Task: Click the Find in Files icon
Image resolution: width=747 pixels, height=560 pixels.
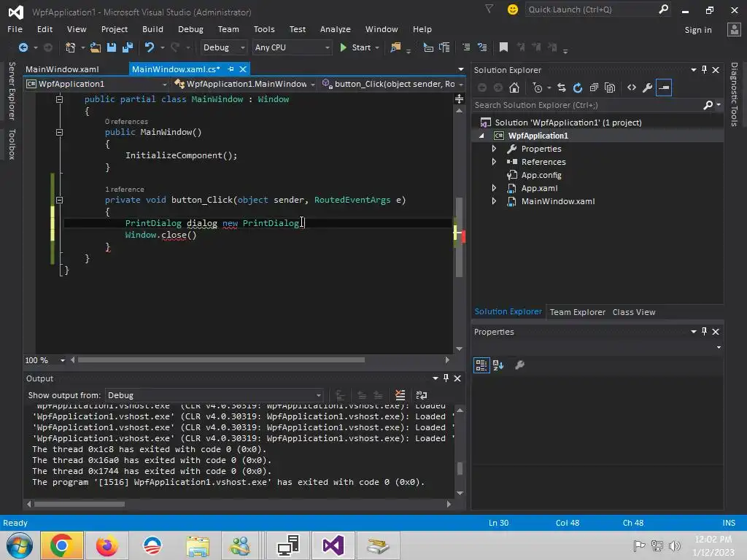Action: pyautogui.click(x=395, y=47)
